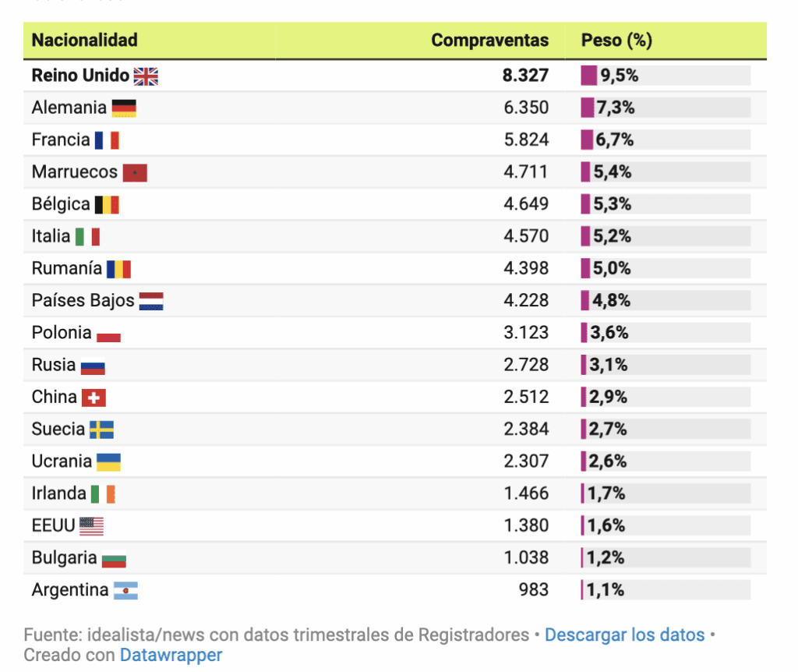Click the 8.327 compraventas value
798x672 pixels.
click(525, 76)
